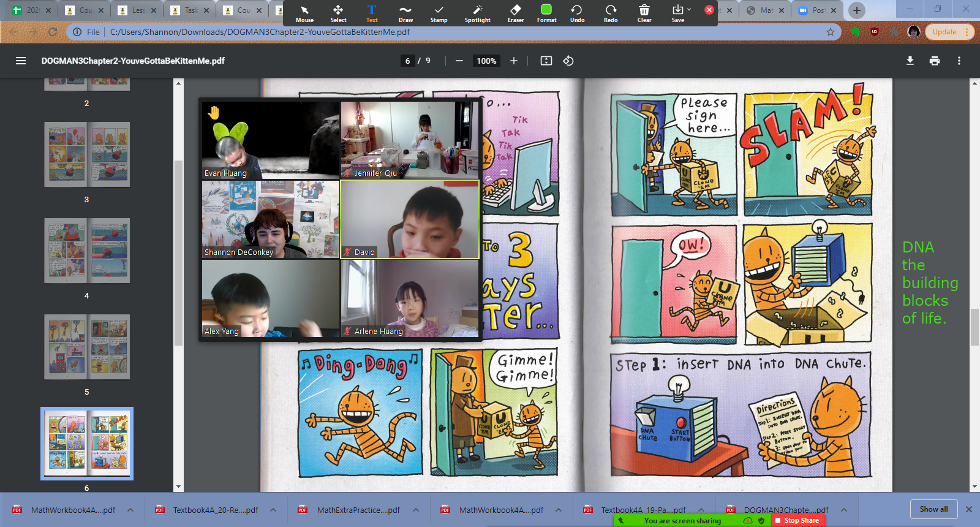The image size is (980, 527).
Task: Activate the Text annotation tool
Action: tap(372, 13)
